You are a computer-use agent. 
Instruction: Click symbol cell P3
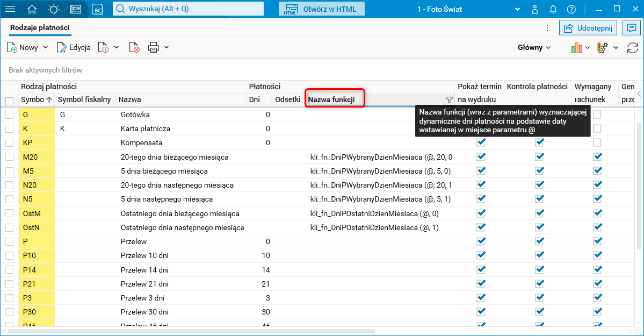point(37,298)
